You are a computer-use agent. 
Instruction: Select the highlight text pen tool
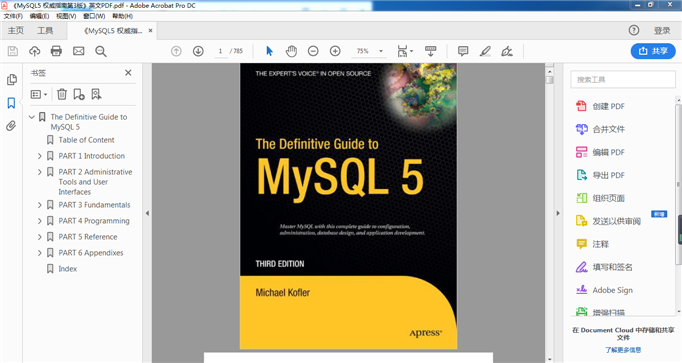485,51
